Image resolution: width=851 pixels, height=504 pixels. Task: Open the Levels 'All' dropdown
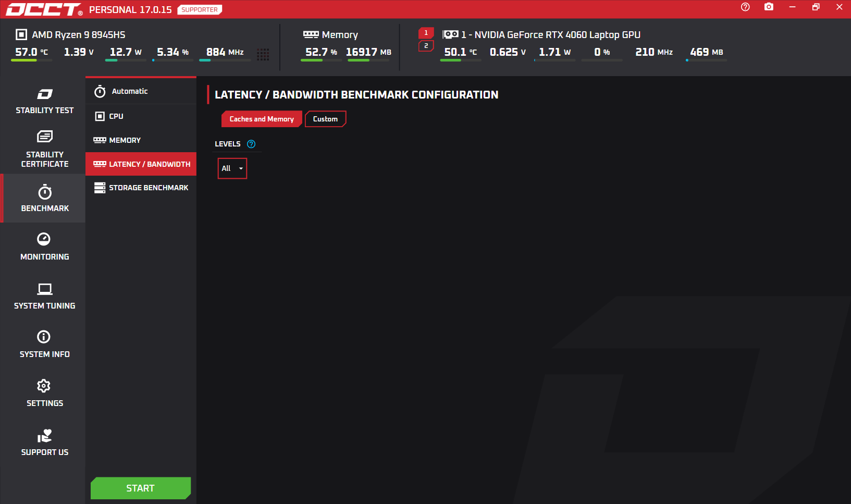pos(232,168)
